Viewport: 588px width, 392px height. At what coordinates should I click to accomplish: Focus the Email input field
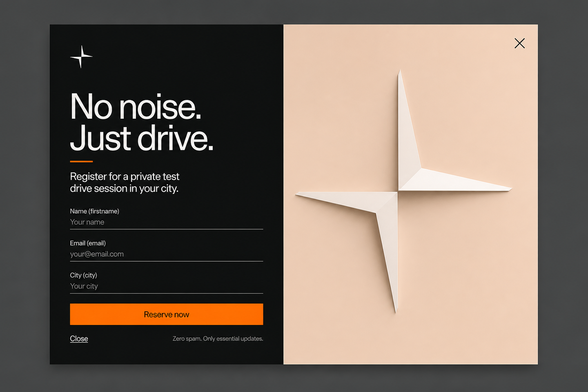(x=166, y=254)
